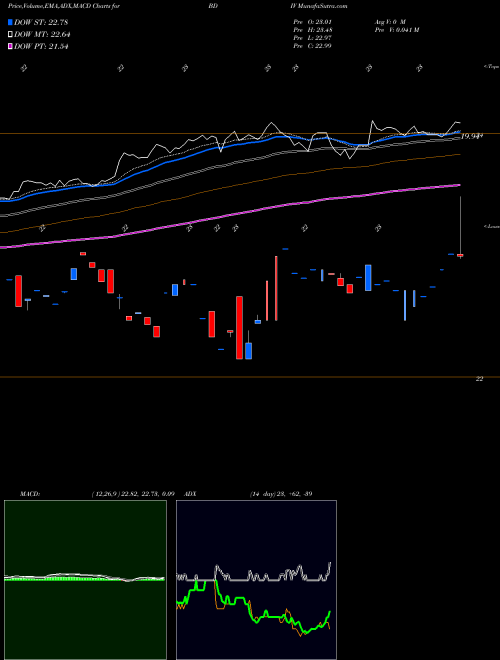Click the 'Pre L: 22.97' low value
The image size is (500, 660).
pos(312,38)
